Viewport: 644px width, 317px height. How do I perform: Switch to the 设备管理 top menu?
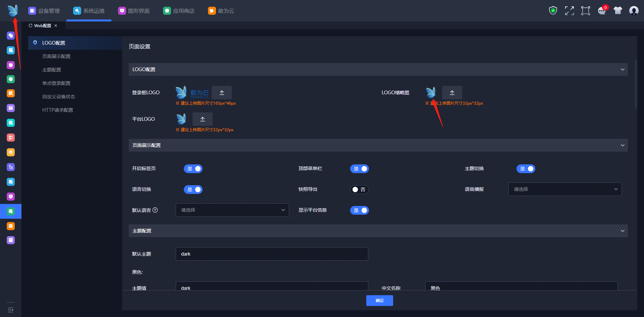(44, 11)
